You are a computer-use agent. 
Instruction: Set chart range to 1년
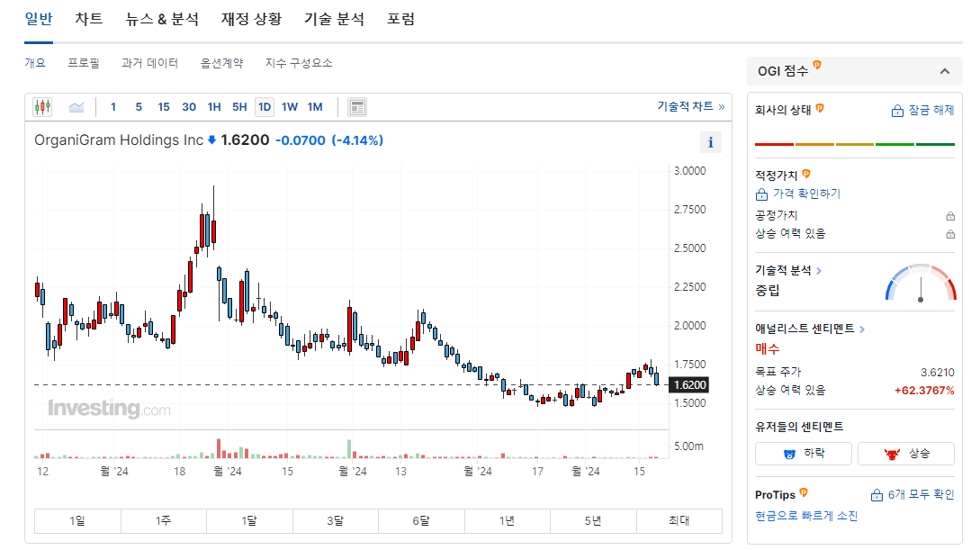pyautogui.click(x=507, y=520)
